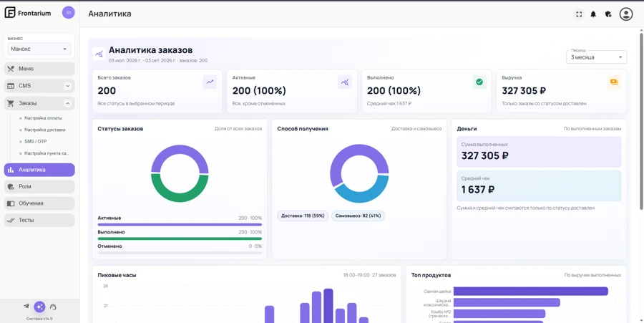The width and height of the screenshot is (644, 323).
Task: Toggle fullscreen mode icon in top bar
Action: point(579,14)
